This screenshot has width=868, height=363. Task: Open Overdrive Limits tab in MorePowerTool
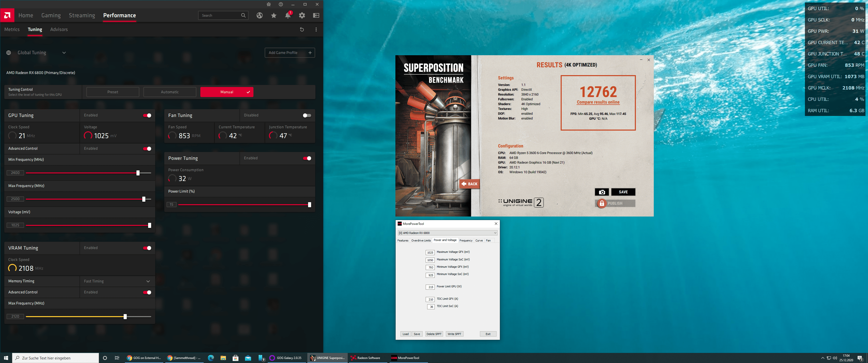(x=421, y=240)
